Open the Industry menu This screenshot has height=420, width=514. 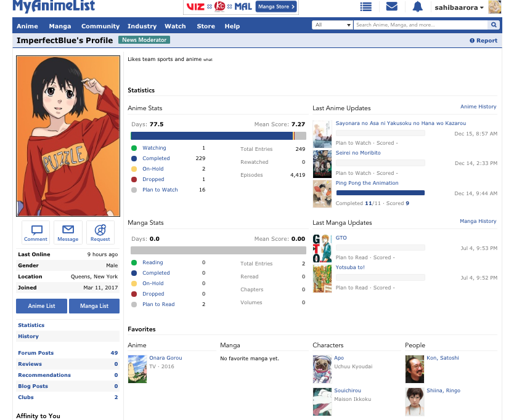pyautogui.click(x=142, y=26)
